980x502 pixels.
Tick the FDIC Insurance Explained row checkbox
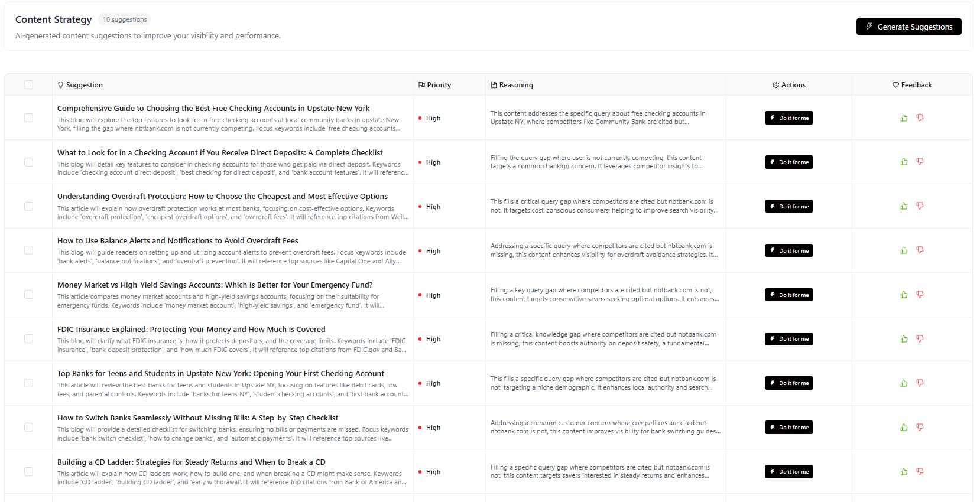pos(28,339)
